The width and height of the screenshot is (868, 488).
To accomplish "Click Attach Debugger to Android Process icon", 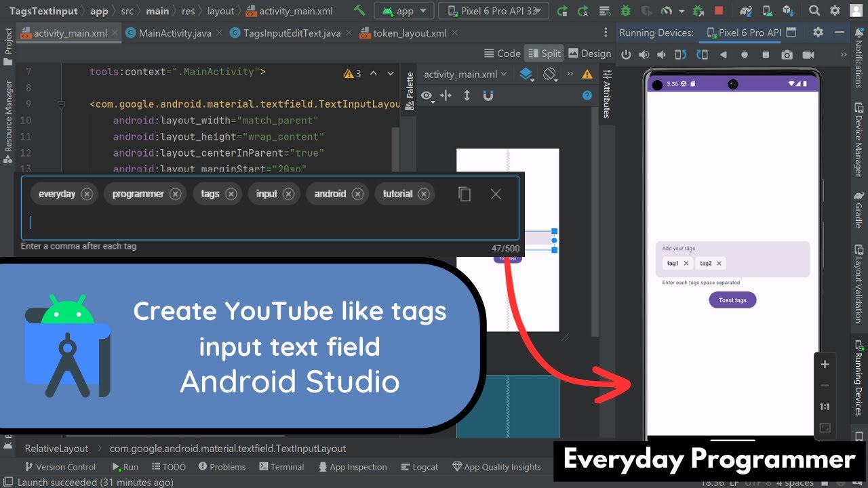I will coord(700,11).
